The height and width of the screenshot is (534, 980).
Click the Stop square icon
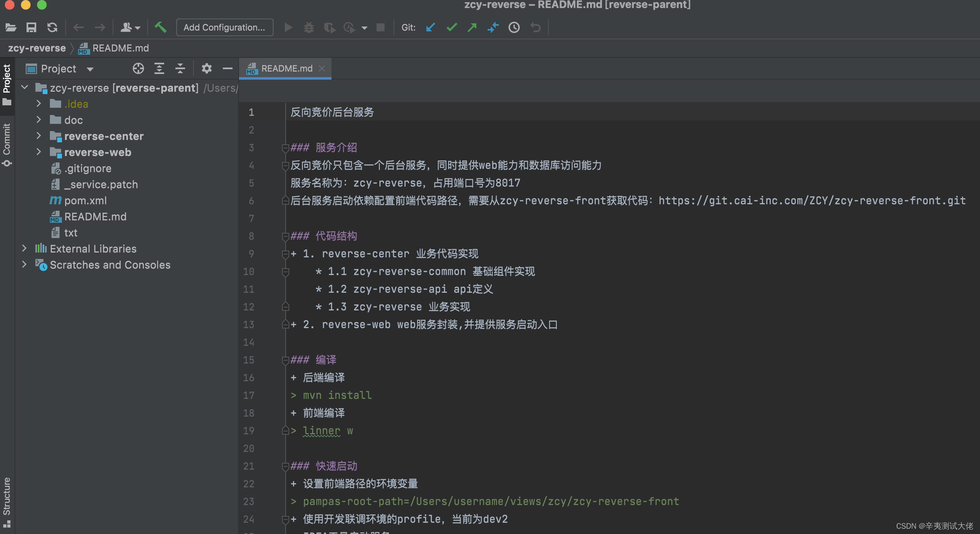[381, 27]
